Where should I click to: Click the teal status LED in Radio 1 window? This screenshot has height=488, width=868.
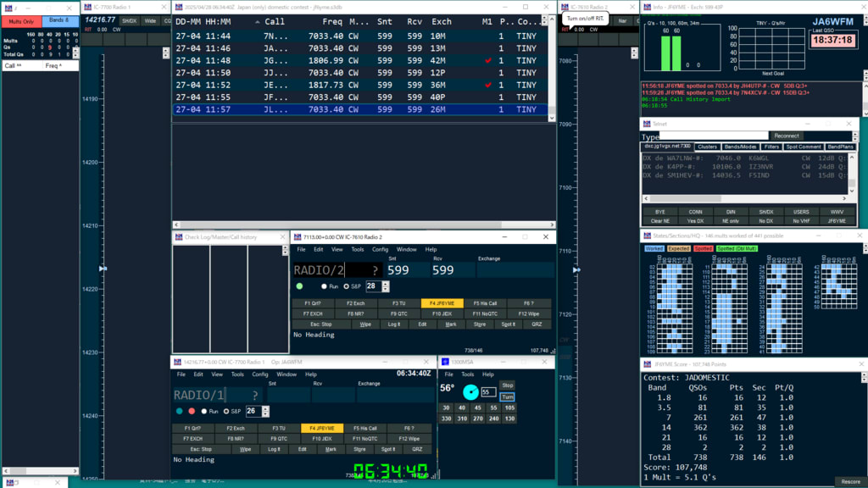(180, 411)
